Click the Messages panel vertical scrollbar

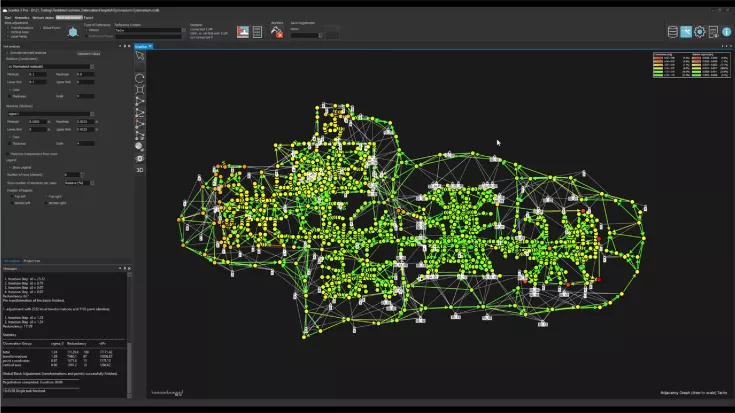(129, 335)
